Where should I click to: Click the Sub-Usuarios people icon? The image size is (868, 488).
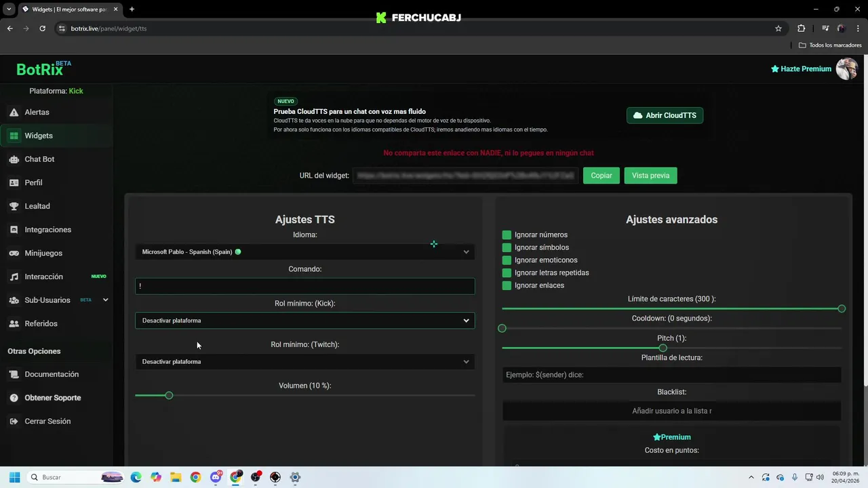coord(14,300)
